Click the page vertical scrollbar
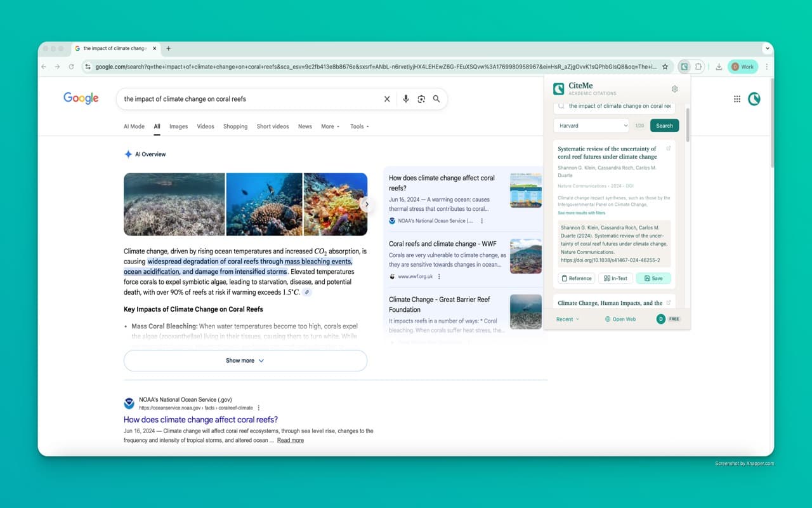Viewport: 812px width, 508px height. tap(772, 123)
